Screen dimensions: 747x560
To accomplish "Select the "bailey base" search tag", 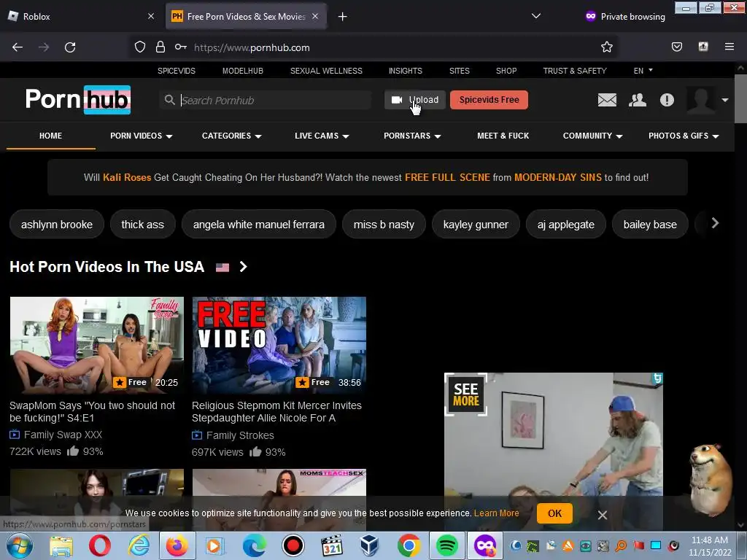I will (x=650, y=225).
